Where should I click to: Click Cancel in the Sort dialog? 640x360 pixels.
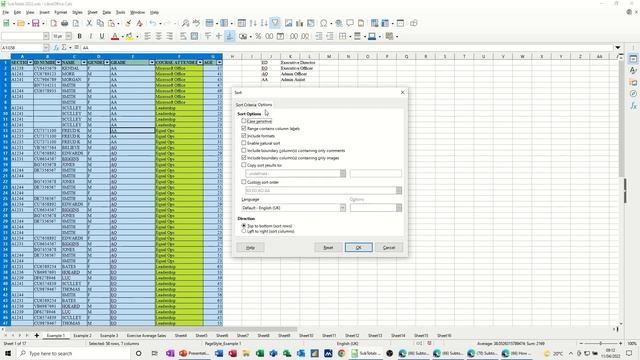coord(389,247)
